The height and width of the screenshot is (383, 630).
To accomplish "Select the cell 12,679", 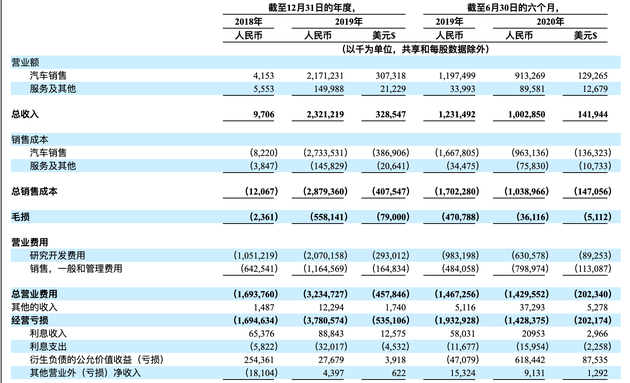I will coord(595,89).
